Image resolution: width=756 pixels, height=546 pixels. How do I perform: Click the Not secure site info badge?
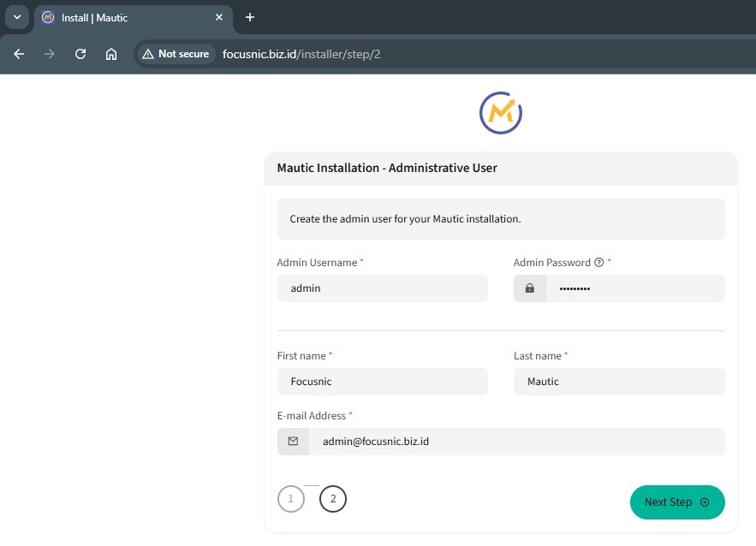tap(176, 54)
